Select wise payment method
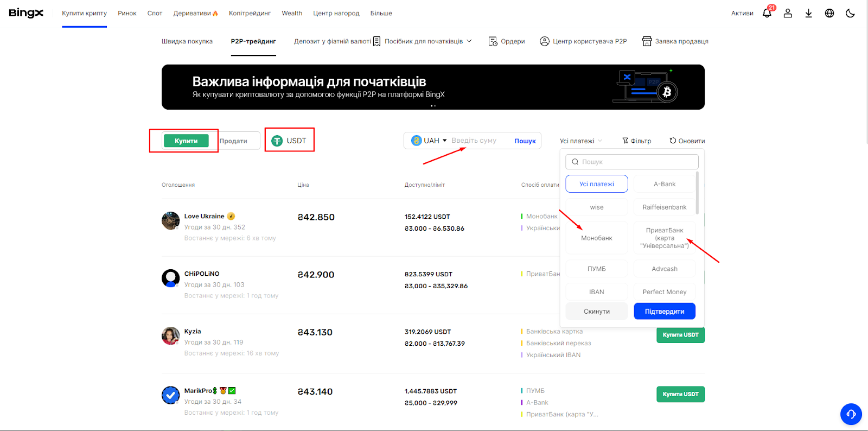Viewport: 868px width, 431px height. coord(597,207)
